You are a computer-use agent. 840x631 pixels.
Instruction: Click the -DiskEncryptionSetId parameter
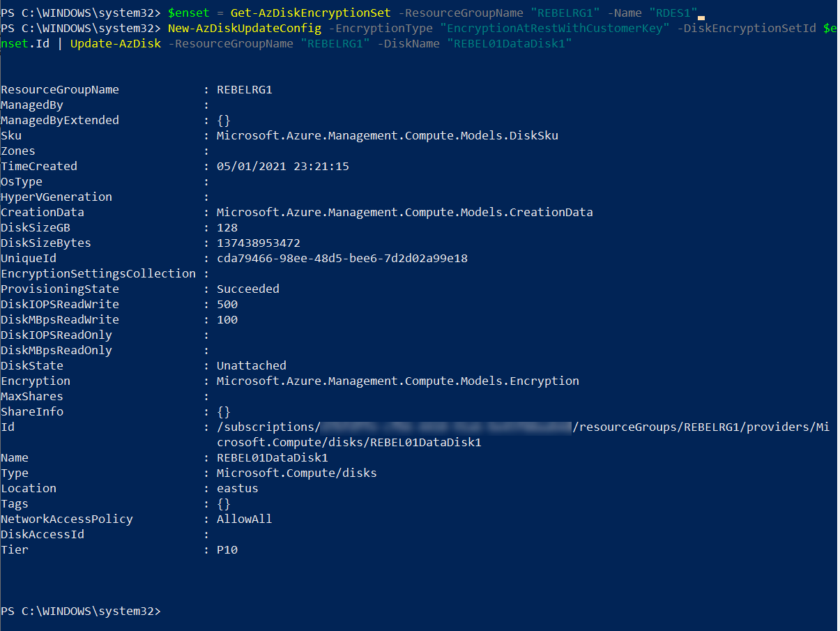[x=747, y=29]
